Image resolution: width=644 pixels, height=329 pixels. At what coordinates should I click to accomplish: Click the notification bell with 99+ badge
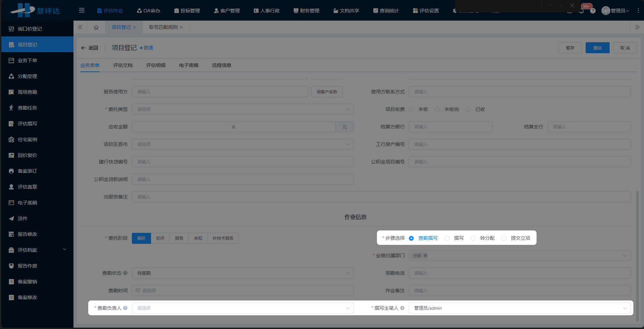(x=581, y=11)
